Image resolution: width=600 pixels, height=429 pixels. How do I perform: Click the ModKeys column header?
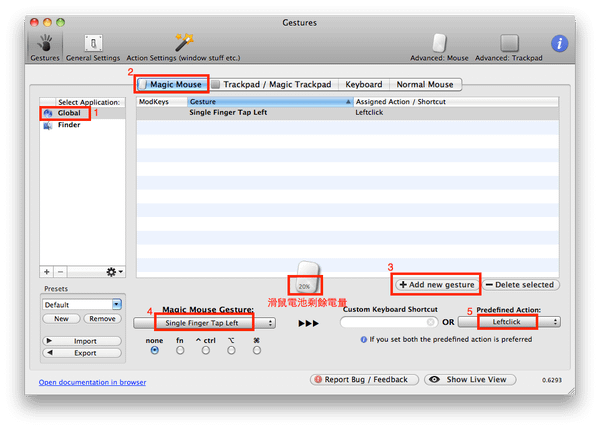[161, 102]
